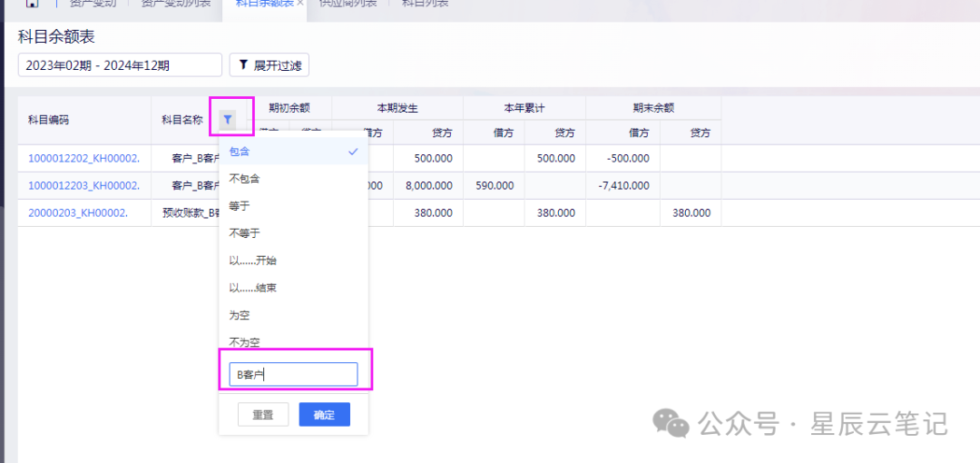Switch to the 科目列表 tab
Viewport: 980px width, 463px height.
coord(425,3)
